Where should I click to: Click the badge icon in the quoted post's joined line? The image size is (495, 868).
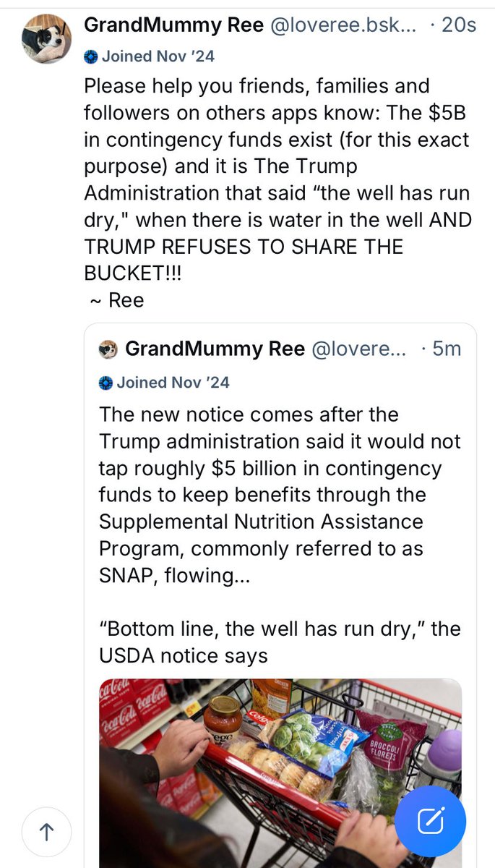click(x=106, y=382)
